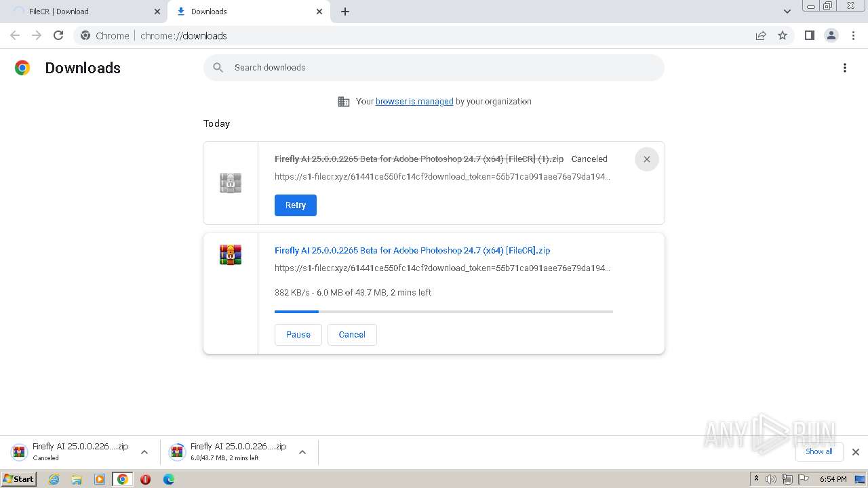Viewport: 868px width, 488px height.
Task: Click the 6:54 PM clock
Action: (x=833, y=479)
